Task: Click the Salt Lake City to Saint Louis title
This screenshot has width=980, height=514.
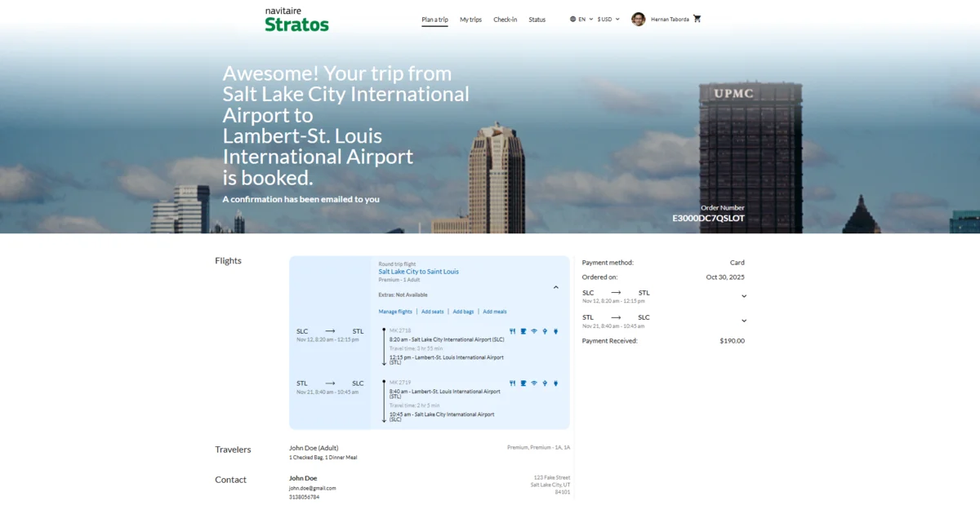Action: pyautogui.click(x=418, y=272)
